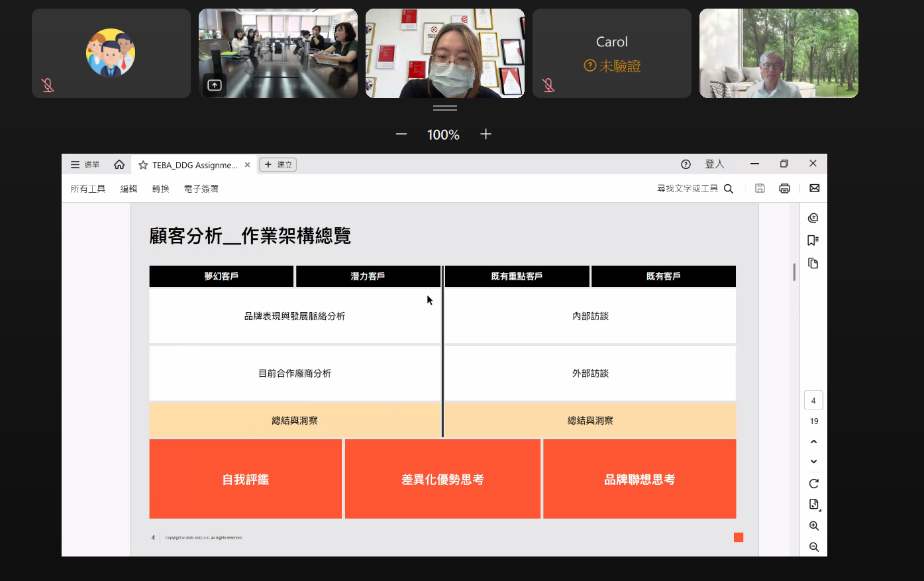The height and width of the screenshot is (581, 924).
Task: Open the help question mark icon
Action: click(x=686, y=164)
